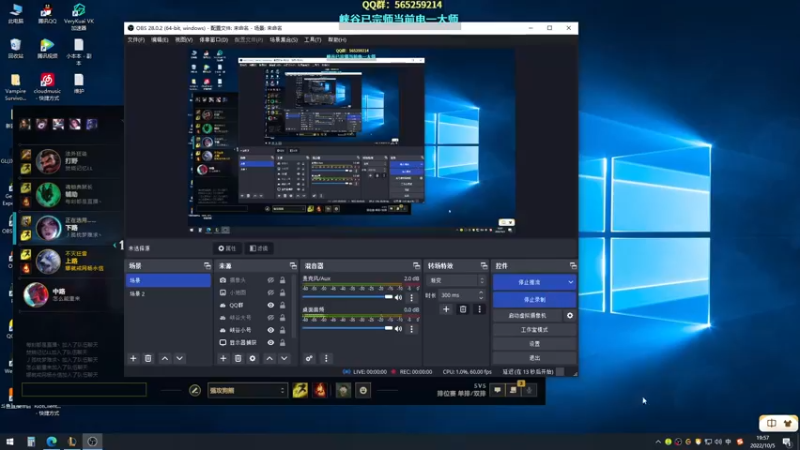Viewport: 800px width, 450px height.
Task: Move source down in Sources panel
Action: (284, 359)
